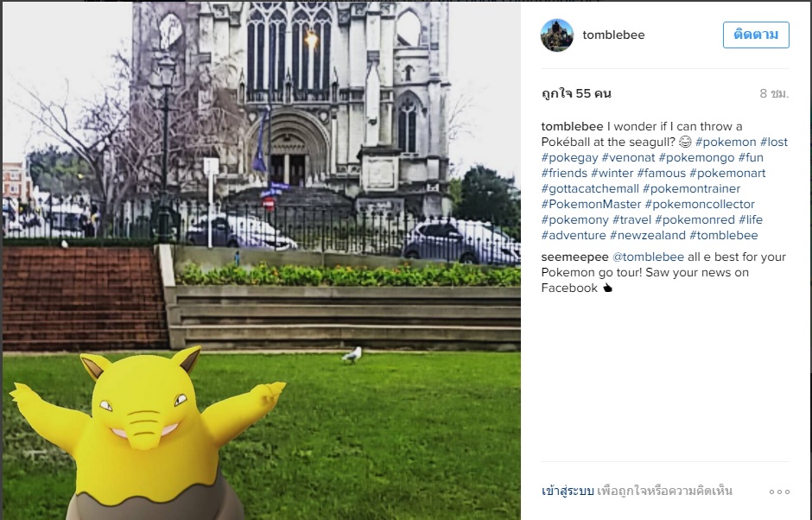Open the #pokemoncollector hashtag
The height and width of the screenshot is (520, 812).
tap(700, 204)
